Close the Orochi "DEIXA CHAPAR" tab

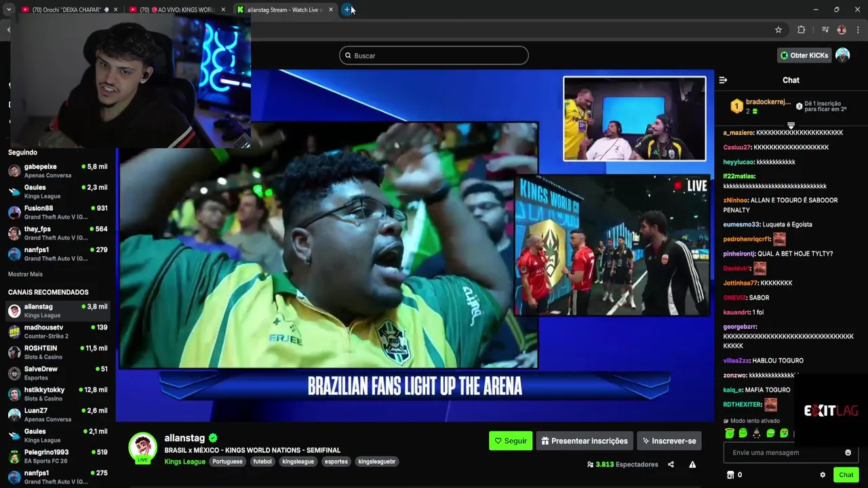[115, 9]
